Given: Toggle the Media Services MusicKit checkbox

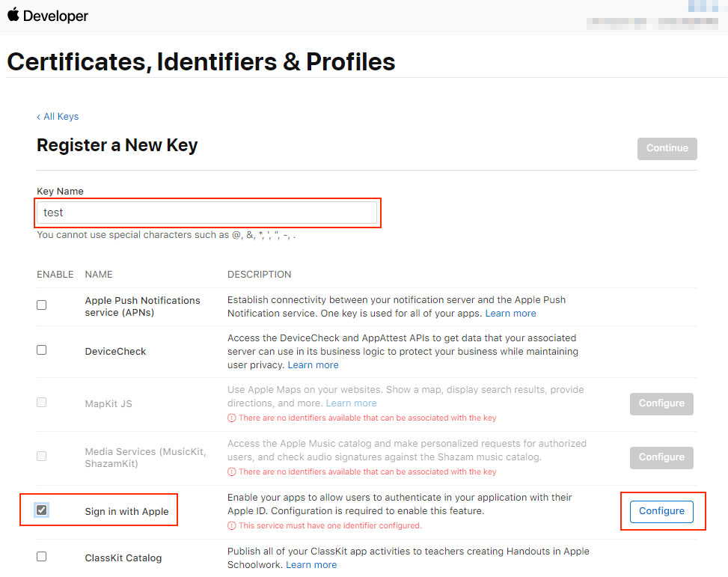Looking at the screenshot, I should pyautogui.click(x=42, y=457).
